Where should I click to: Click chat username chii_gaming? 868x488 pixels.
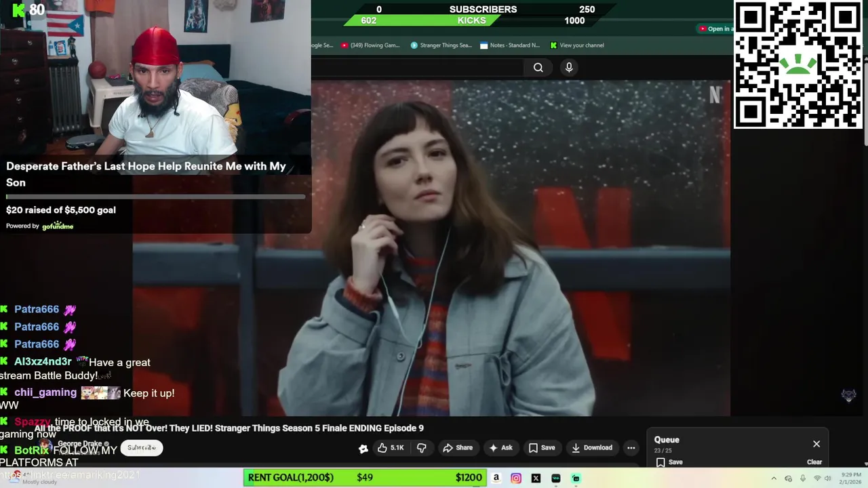pos(45,392)
